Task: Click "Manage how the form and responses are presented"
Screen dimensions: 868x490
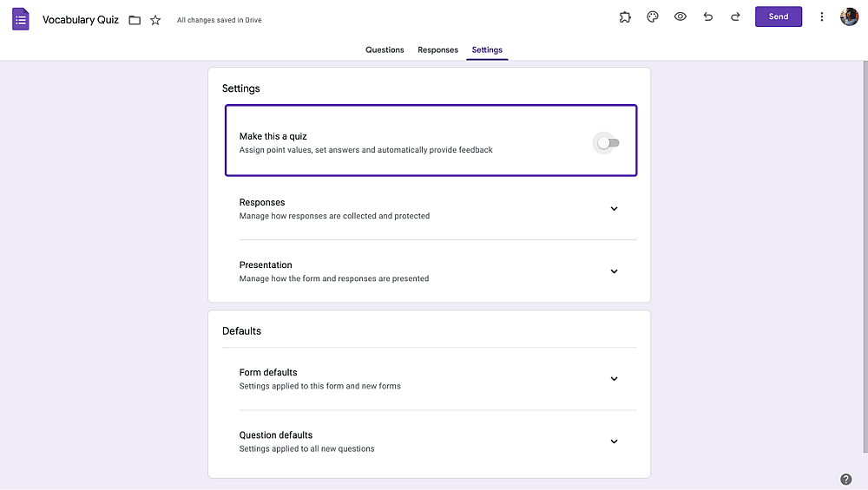Action: click(x=334, y=278)
